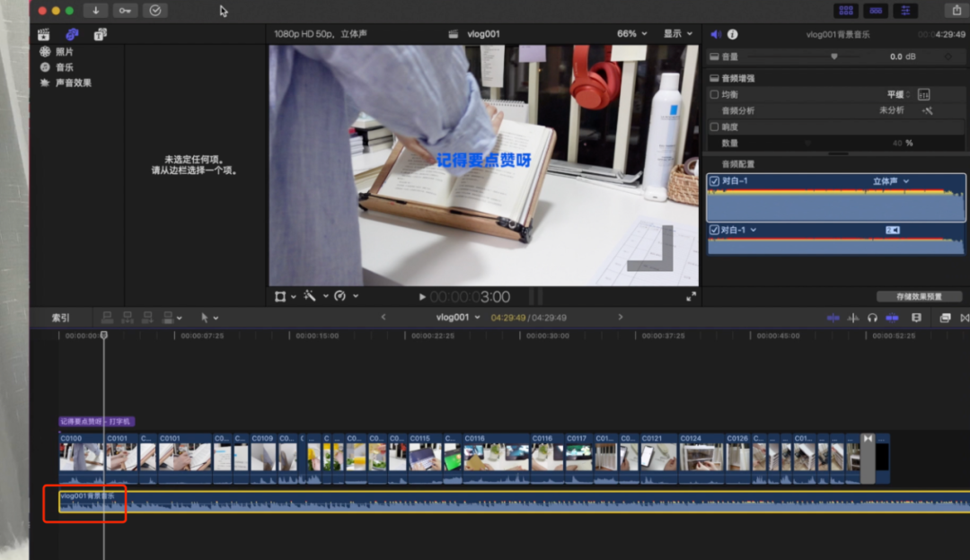Click the 音量 volume slider handle
The image size is (970, 560).
click(x=833, y=57)
